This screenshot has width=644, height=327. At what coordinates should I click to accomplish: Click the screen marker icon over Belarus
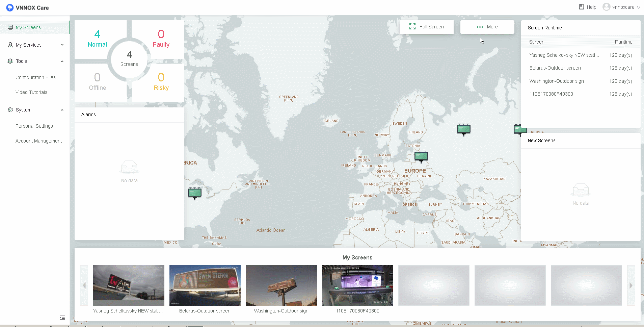pos(421,156)
